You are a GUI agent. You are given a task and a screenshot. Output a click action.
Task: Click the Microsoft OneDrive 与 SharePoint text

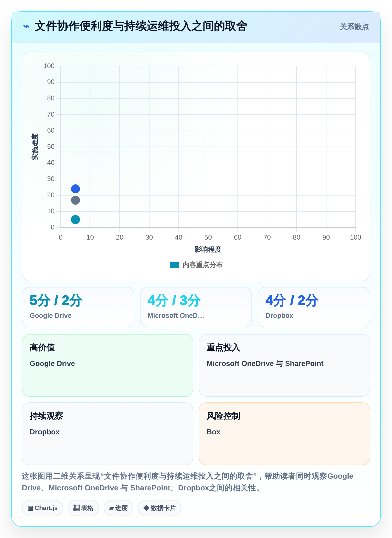(x=265, y=363)
